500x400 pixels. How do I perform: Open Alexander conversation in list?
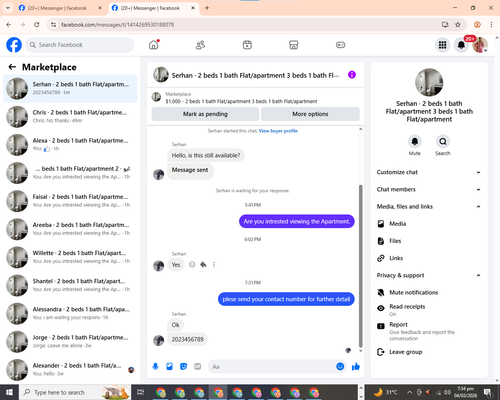coord(70,370)
